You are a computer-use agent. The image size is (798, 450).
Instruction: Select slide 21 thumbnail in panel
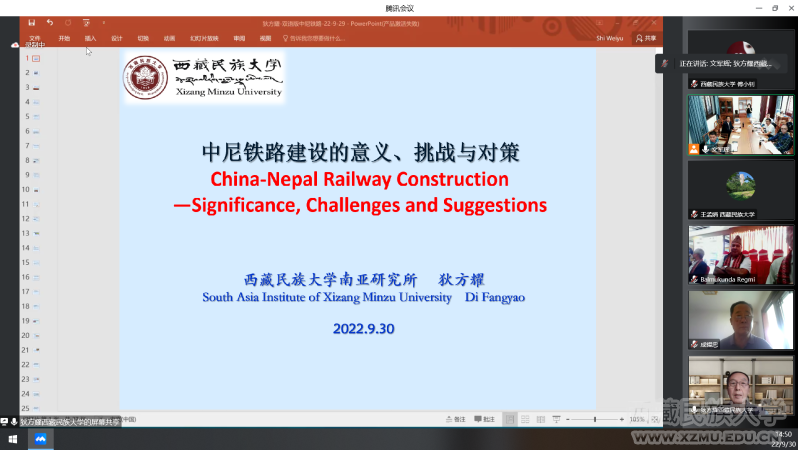click(36, 350)
